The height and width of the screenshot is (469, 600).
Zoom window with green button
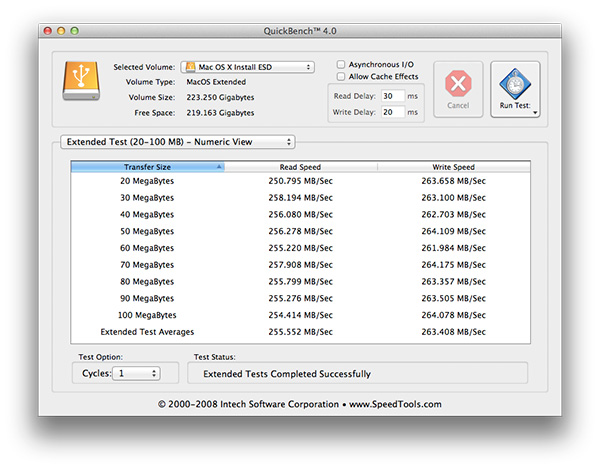(75, 31)
